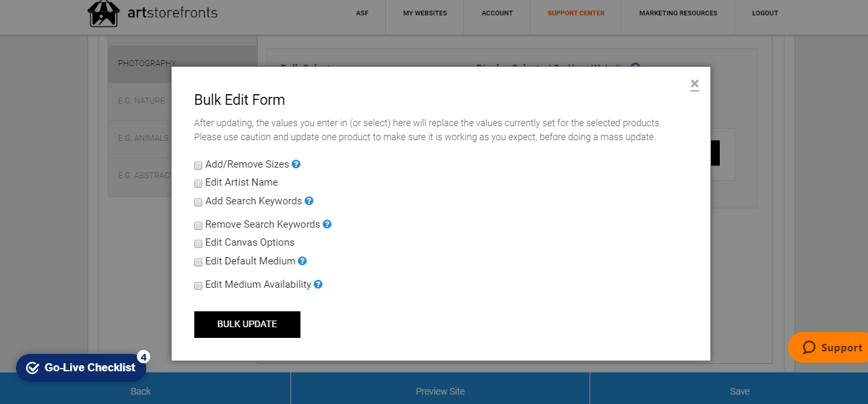Click the artstorefronts logo icon
The height and width of the screenshot is (404, 868).
click(x=103, y=13)
